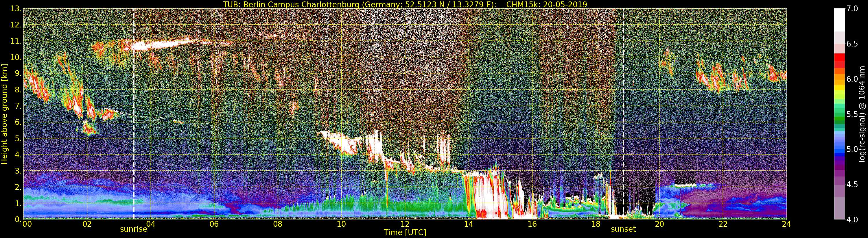Viewport: 868px width, 238px height.
Task: Pick the red band in the colorbar
Action: coord(839,61)
